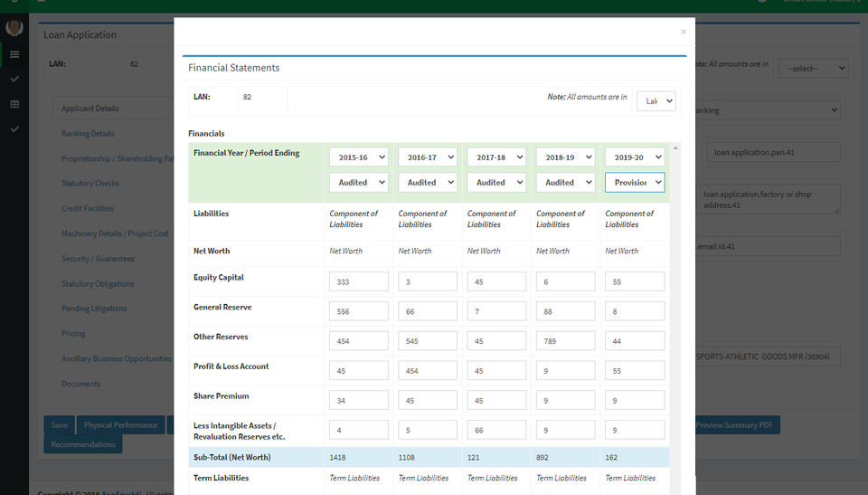Viewport: 868px width, 495px height.
Task: Click Financial Year / Period Ending label
Action: coord(246,152)
